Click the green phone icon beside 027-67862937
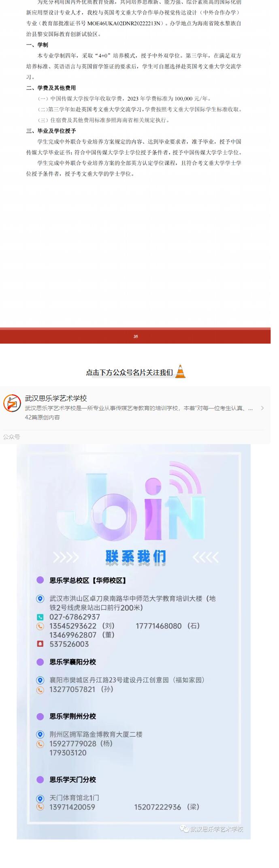This screenshot has height=868, width=279. coord(40,617)
